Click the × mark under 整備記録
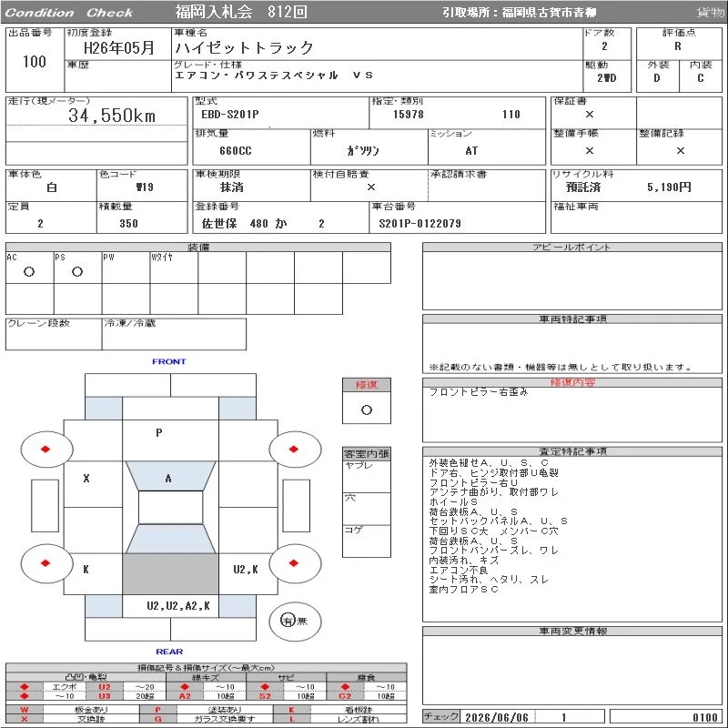The image size is (728, 728). 680,150
